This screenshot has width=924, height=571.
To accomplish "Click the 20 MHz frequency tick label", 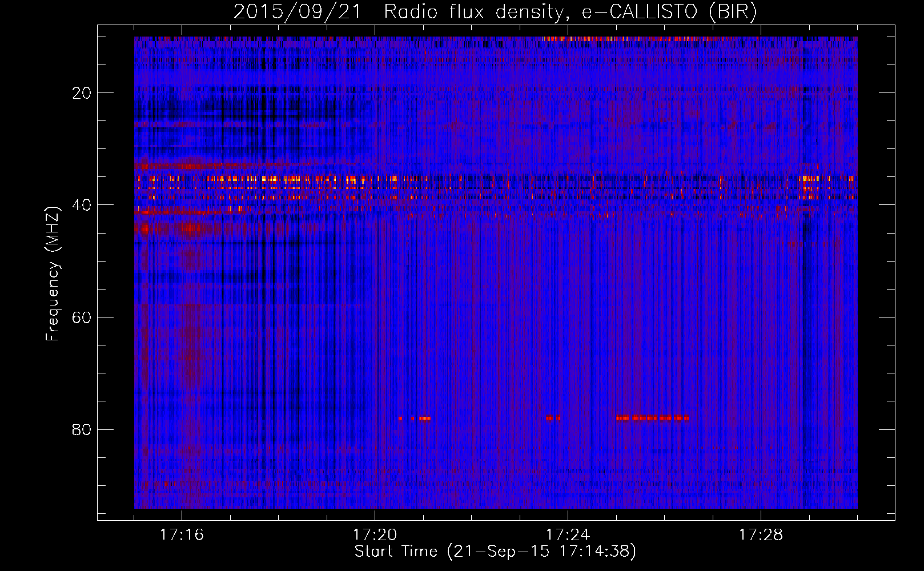I will click(x=82, y=93).
